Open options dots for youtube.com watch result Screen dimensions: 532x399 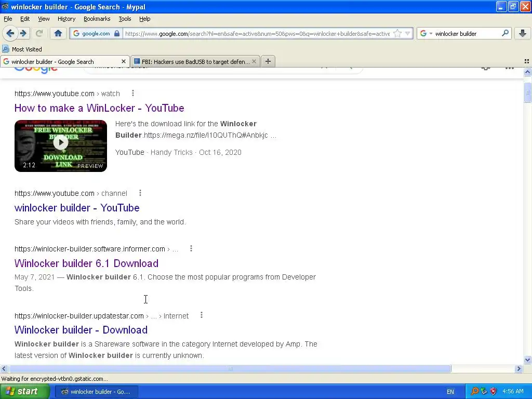(x=132, y=93)
